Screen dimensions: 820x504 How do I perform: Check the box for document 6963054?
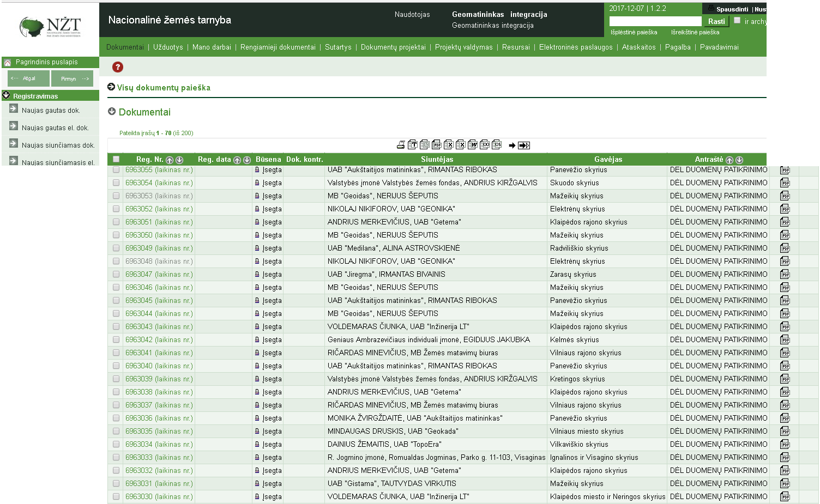(116, 183)
